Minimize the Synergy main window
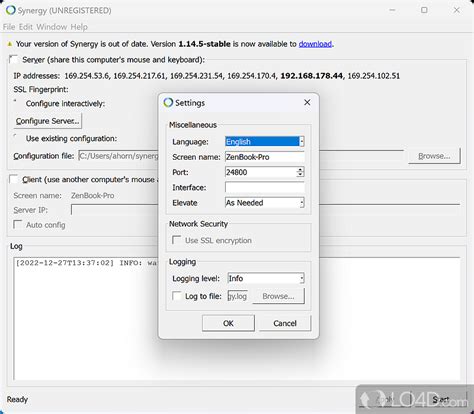The height and width of the screenshot is (414, 474). [x=392, y=10]
